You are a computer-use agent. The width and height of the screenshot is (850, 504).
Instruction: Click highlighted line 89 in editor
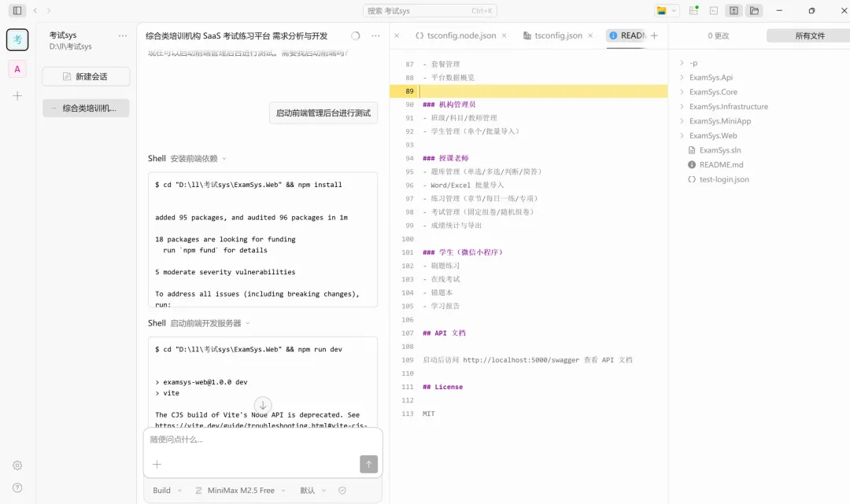(x=529, y=91)
